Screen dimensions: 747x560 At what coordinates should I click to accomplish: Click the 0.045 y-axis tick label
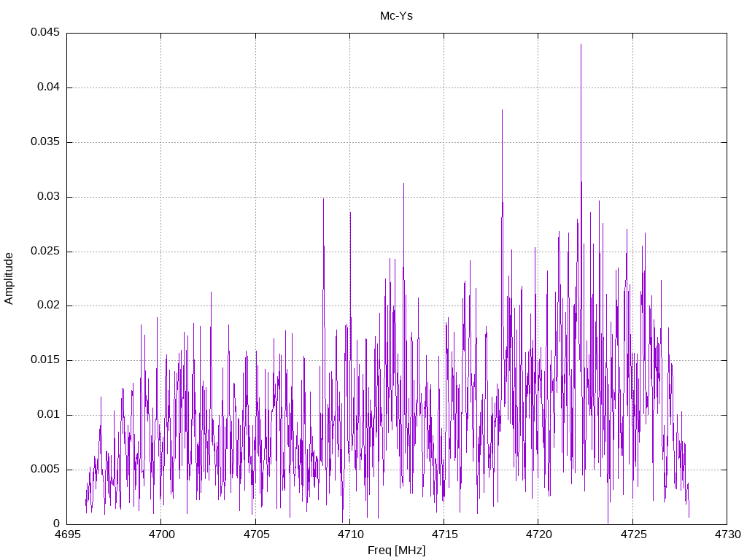44,32
